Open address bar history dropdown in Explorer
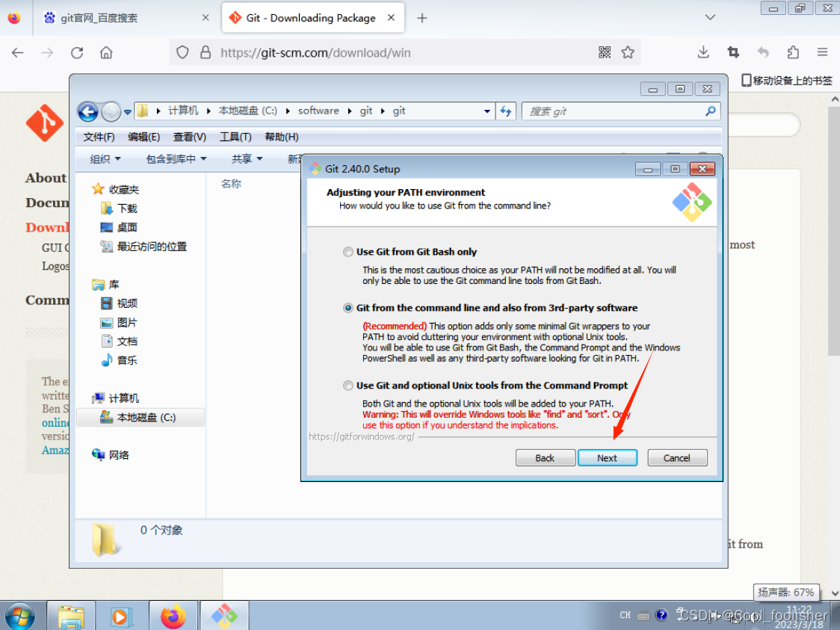The image size is (840, 630). (x=487, y=111)
